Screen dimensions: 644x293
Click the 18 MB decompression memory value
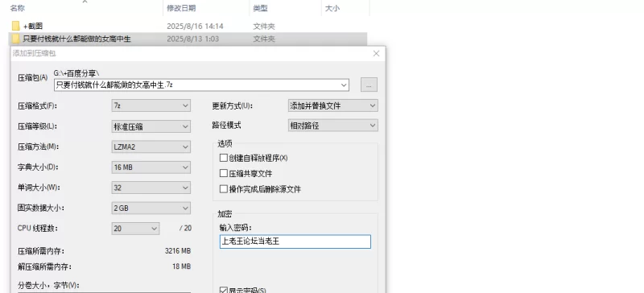click(181, 266)
